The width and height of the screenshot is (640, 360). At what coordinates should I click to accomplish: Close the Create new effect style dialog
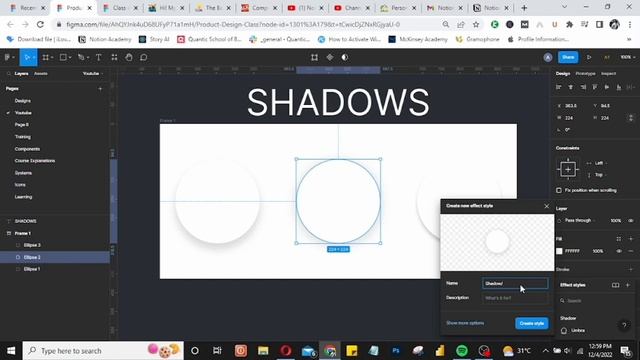(547, 206)
